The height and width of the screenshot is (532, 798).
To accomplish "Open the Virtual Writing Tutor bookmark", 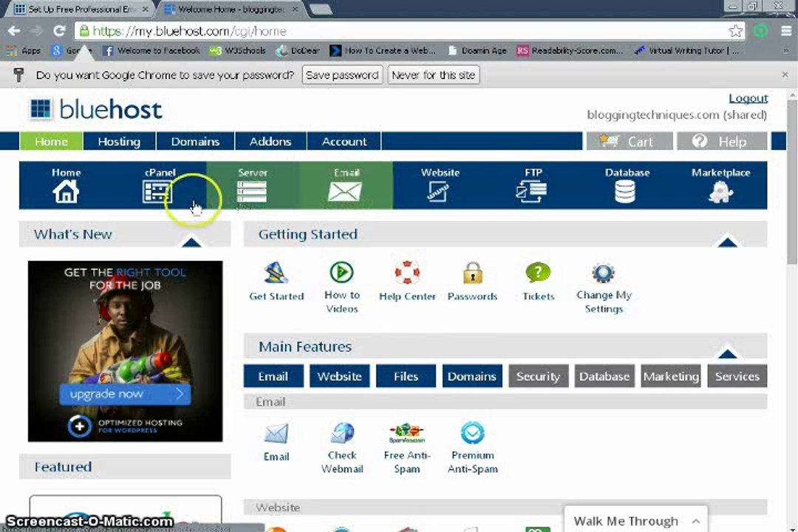I will pyautogui.click(x=687, y=50).
